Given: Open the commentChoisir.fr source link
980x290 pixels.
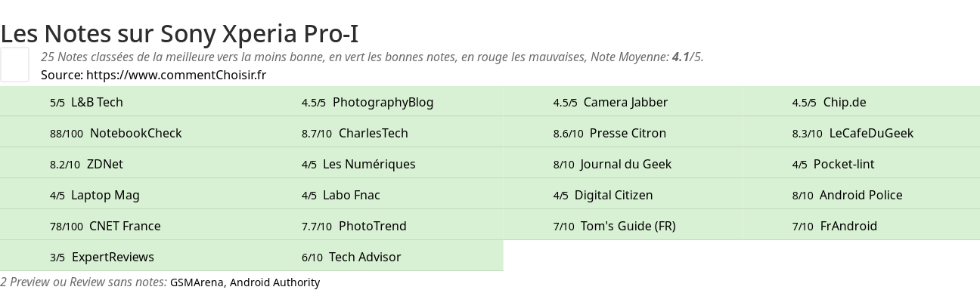Looking at the screenshot, I should 176,75.
